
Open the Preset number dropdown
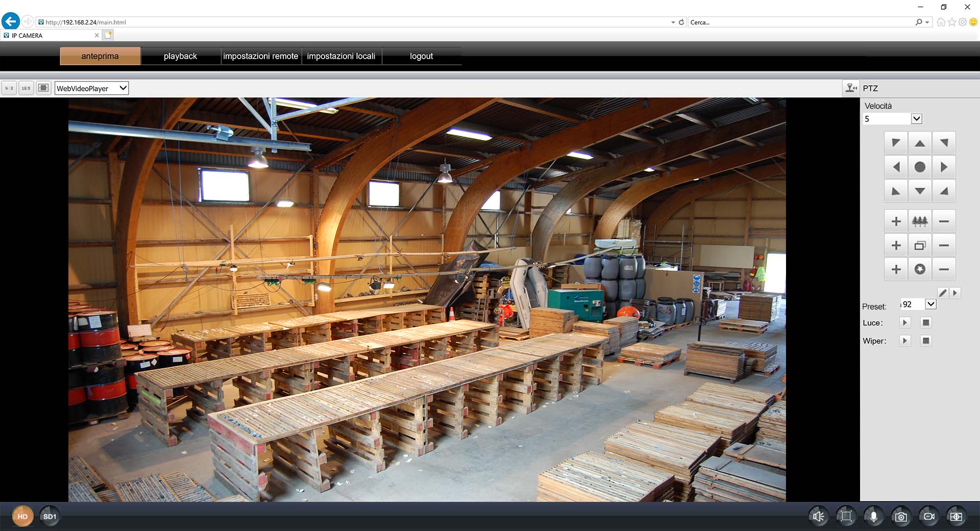930,304
